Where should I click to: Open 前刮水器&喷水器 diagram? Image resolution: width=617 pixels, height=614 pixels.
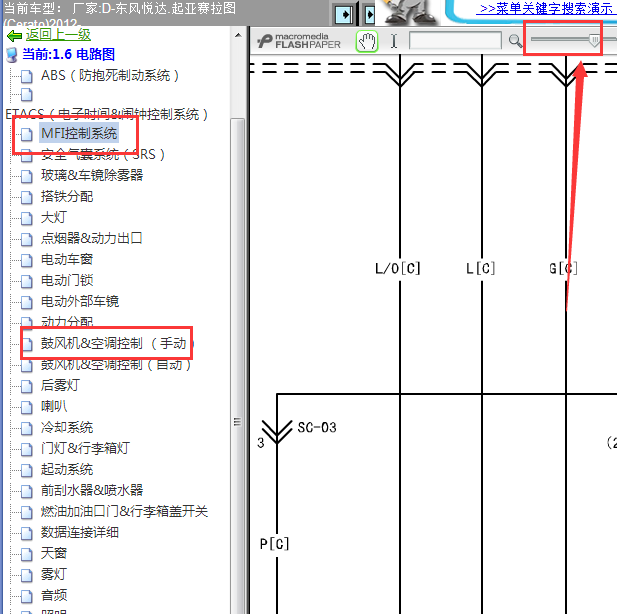(x=92, y=490)
